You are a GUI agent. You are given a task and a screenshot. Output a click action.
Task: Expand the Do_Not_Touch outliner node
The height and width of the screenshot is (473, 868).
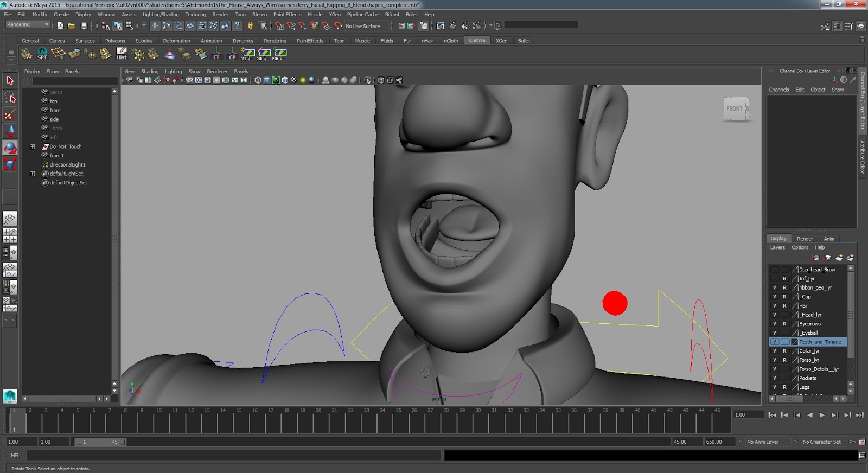32,146
